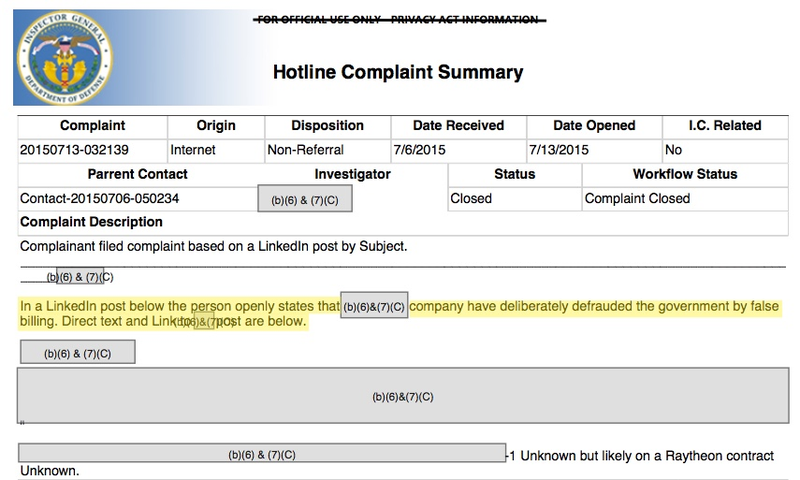Click the 'Investigator' header
The height and width of the screenshot is (480, 800).
pyautogui.click(x=353, y=174)
